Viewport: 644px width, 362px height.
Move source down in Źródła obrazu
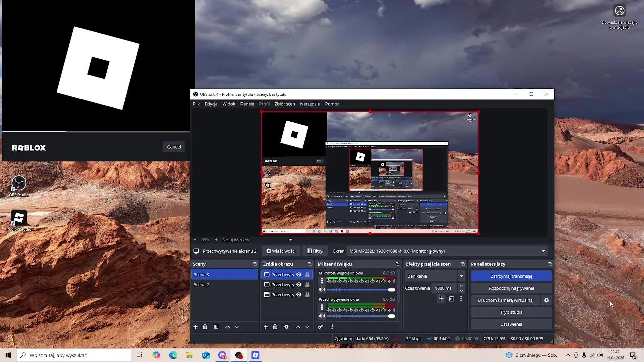tap(307, 327)
